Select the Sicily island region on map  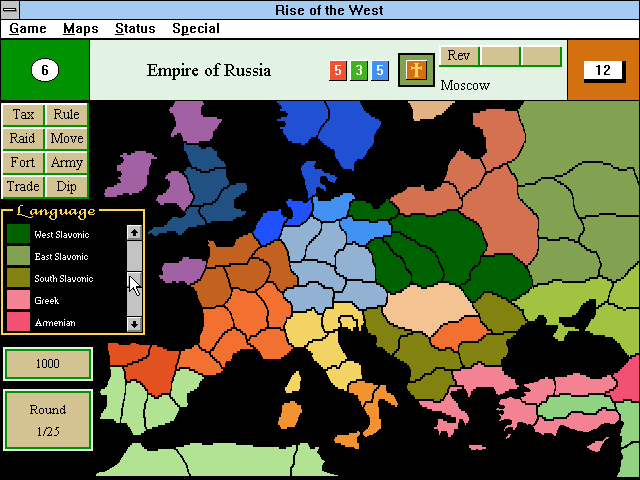(348, 440)
